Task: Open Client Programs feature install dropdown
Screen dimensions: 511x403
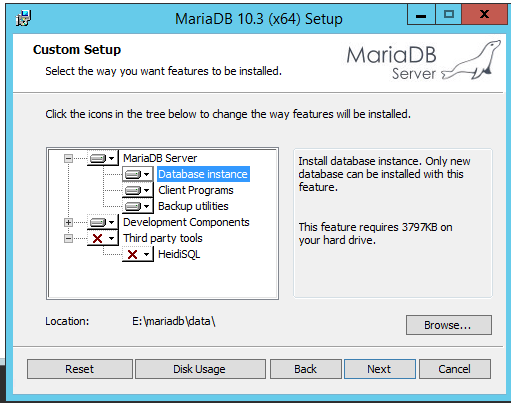Action: [x=138, y=190]
